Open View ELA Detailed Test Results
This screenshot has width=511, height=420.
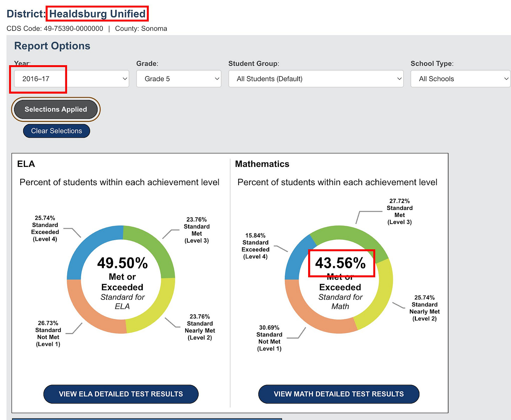(x=121, y=394)
